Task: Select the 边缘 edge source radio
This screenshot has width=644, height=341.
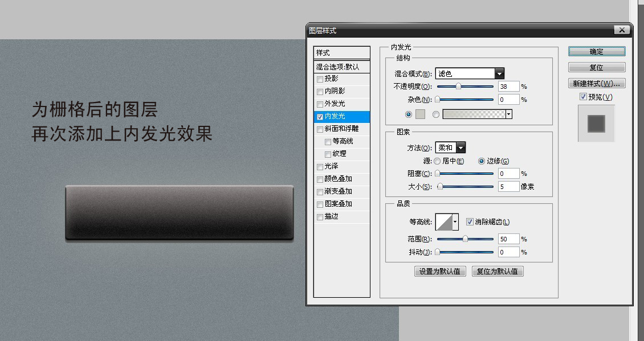Action: pyautogui.click(x=482, y=162)
